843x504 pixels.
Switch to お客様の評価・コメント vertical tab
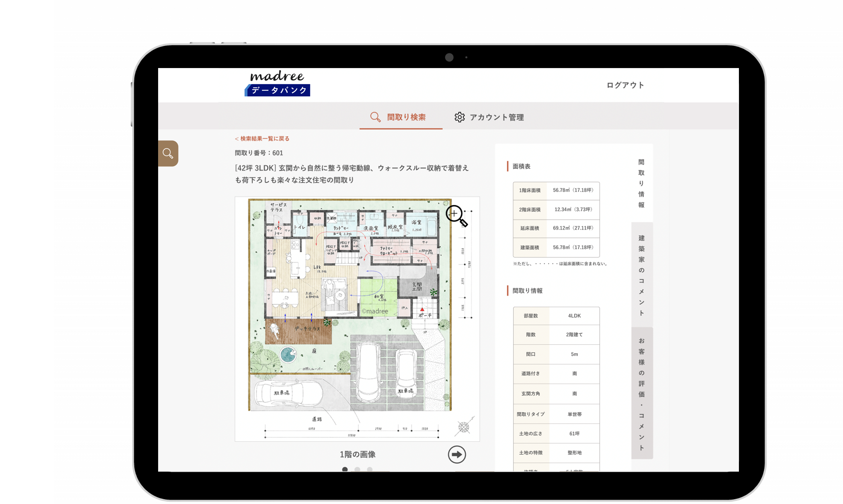(641, 394)
